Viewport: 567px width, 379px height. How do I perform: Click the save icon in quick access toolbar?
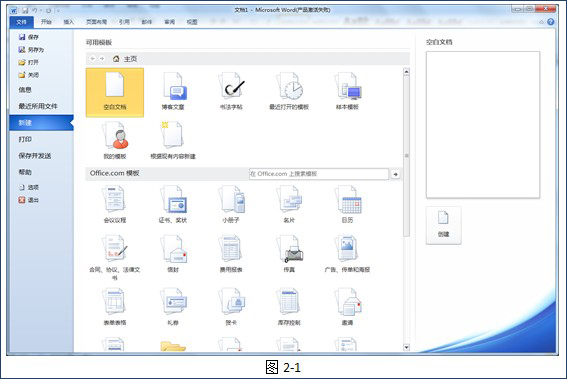(x=25, y=10)
